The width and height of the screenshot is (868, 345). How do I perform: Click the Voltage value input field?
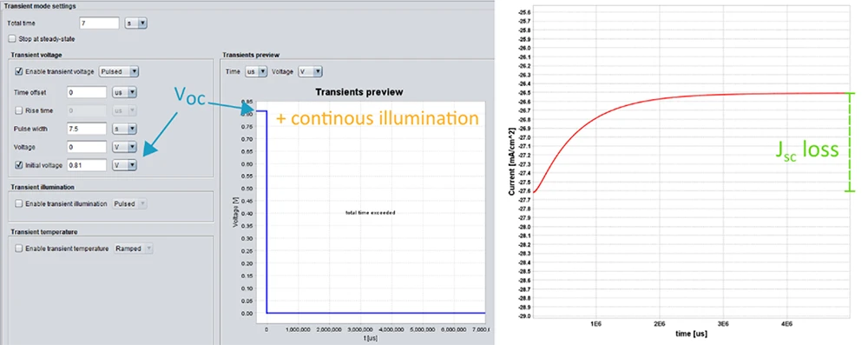click(87, 147)
